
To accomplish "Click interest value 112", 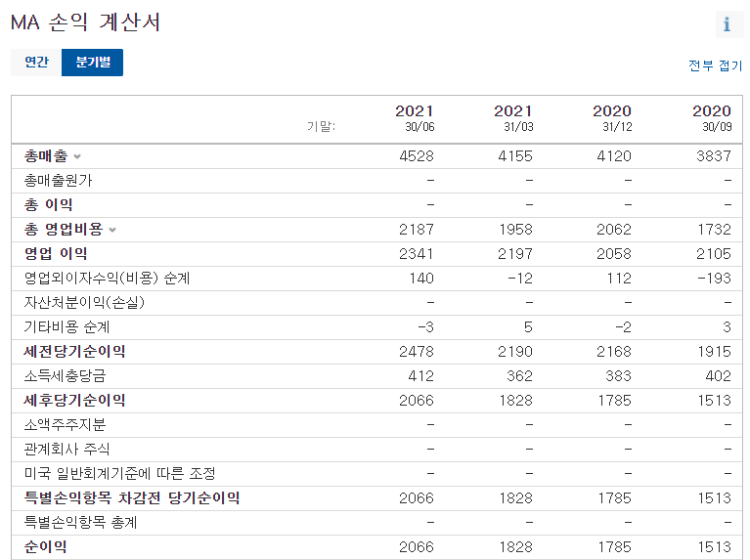I will click(619, 278).
